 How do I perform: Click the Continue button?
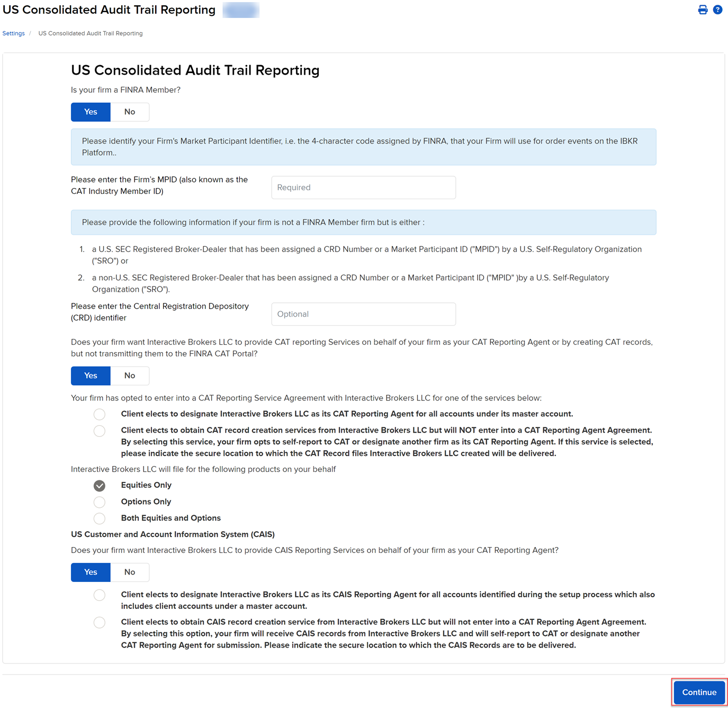pyautogui.click(x=698, y=692)
